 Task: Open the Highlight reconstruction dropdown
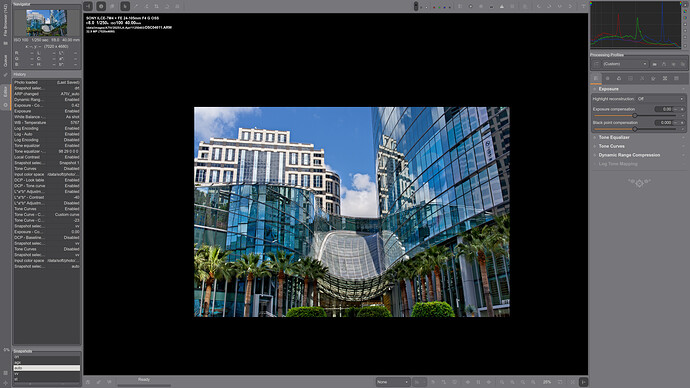(660, 99)
